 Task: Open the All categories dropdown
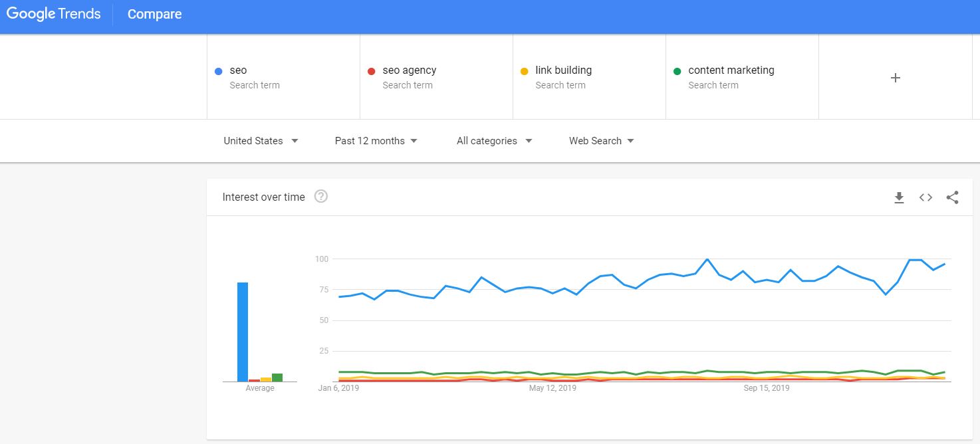[494, 141]
